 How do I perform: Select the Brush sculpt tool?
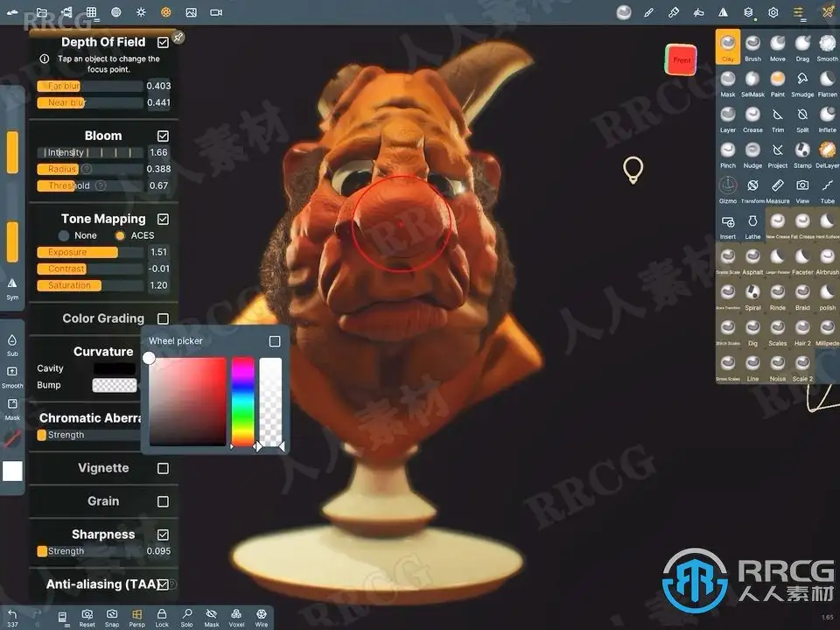pos(752,47)
